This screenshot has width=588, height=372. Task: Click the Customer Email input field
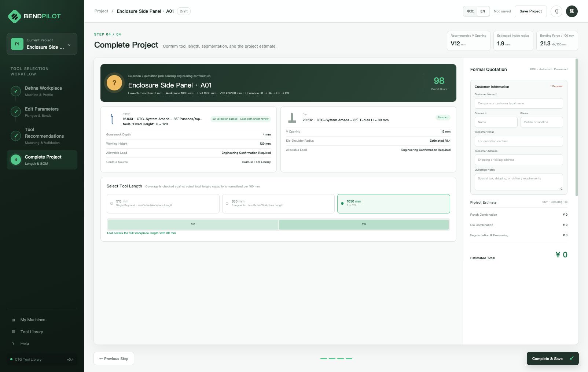tap(519, 141)
